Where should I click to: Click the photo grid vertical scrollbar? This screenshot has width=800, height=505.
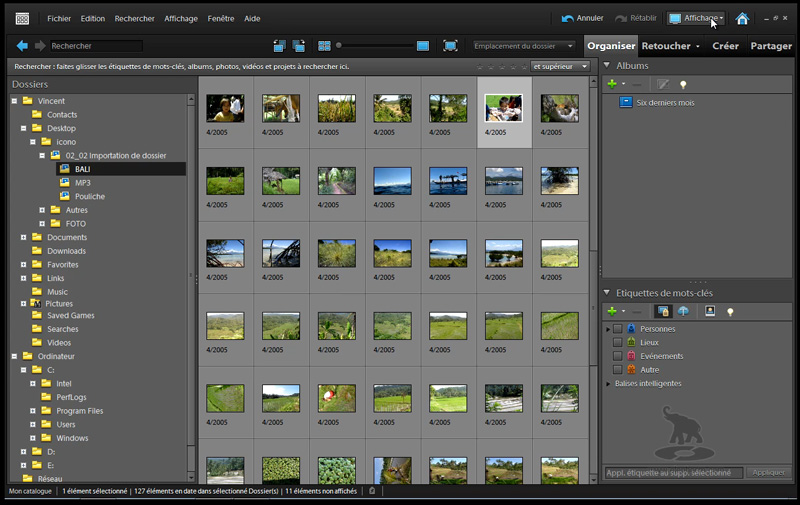pyautogui.click(x=593, y=281)
